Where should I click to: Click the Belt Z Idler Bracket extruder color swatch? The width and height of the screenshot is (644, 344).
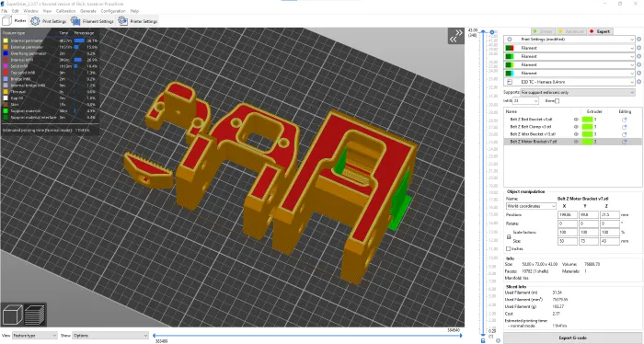coord(587,134)
